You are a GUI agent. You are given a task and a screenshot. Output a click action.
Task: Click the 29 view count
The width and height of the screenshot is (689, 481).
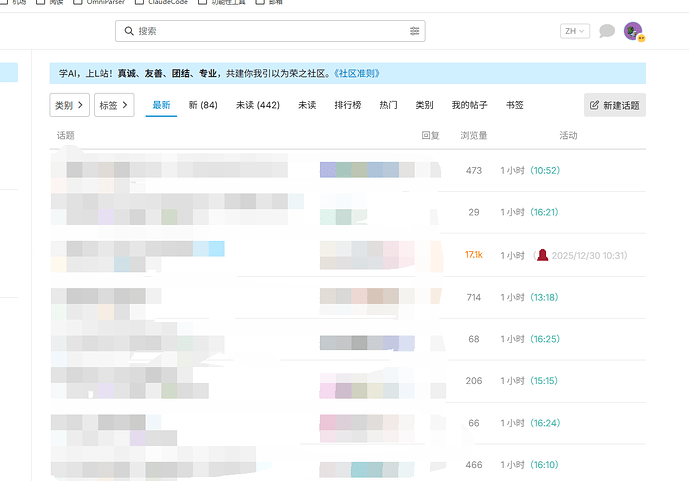tap(474, 212)
